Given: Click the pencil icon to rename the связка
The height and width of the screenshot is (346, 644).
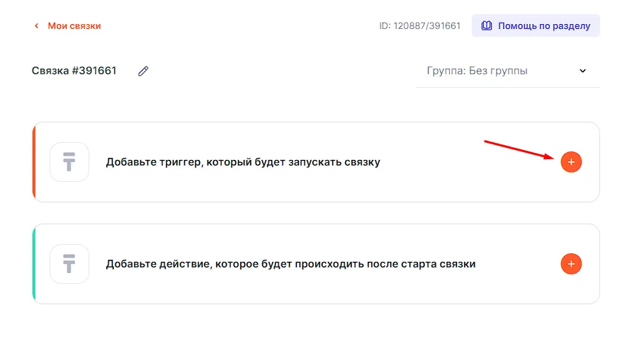Looking at the screenshot, I should [144, 71].
